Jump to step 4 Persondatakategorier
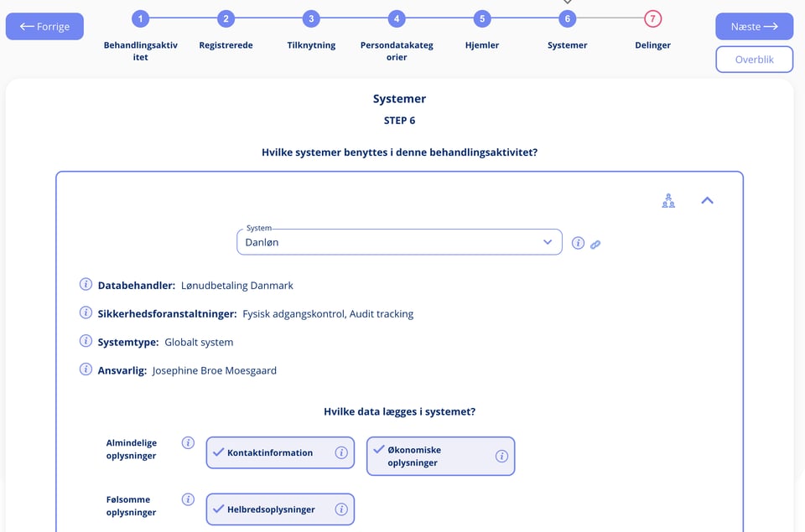Viewport: 805px width, 532px height. coord(397,19)
